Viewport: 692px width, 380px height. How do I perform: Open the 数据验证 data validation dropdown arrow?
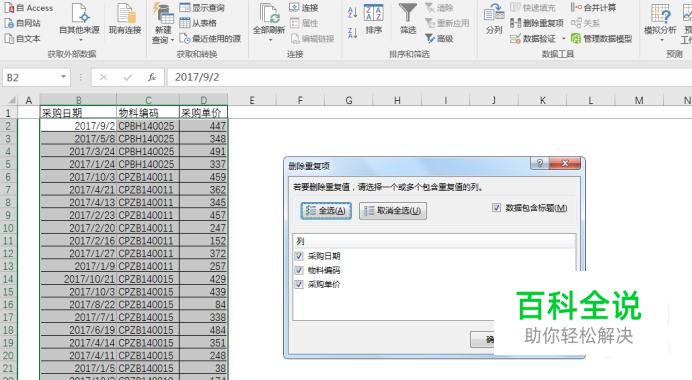pyautogui.click(x=564, y=39)
